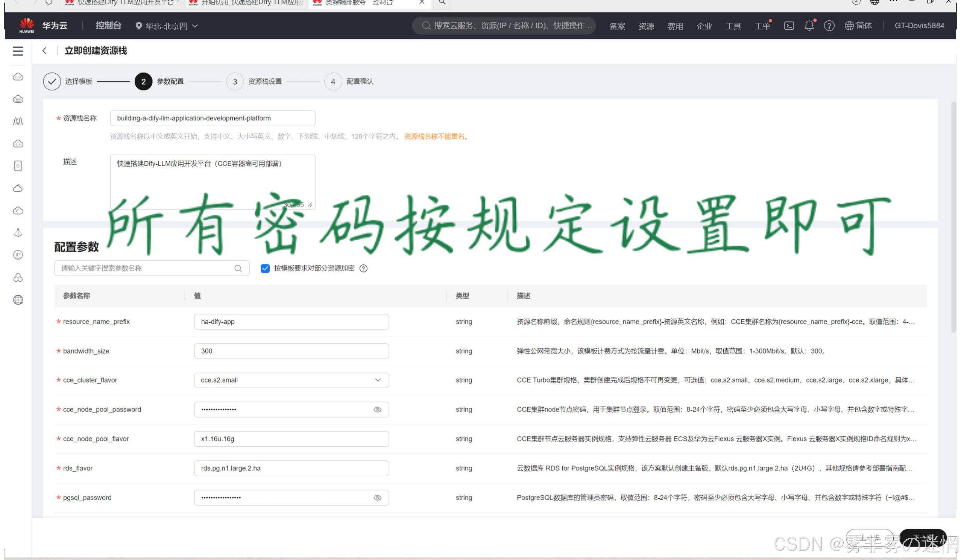Open the cloud upload sidebar icon

coord(18,144)
